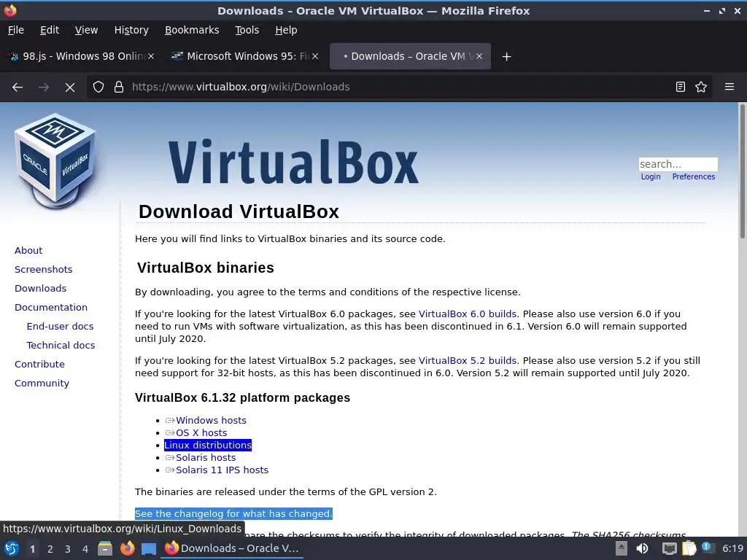747x560 pixels.
Task: Switch to virtual desktop 3
Action: coord(68,549)
